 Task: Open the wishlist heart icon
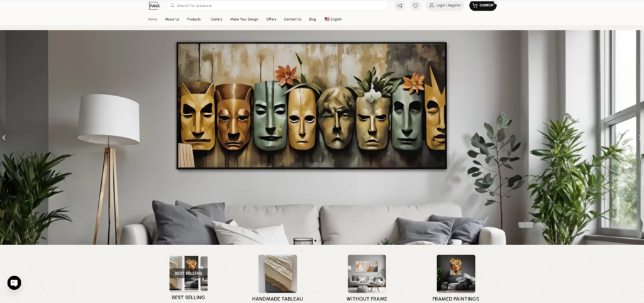pos(416,5)
